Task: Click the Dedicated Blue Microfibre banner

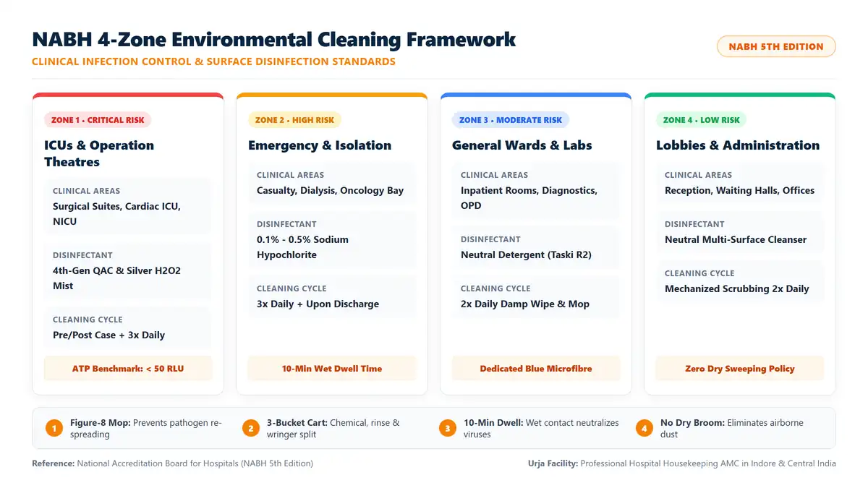Action: 536,369
